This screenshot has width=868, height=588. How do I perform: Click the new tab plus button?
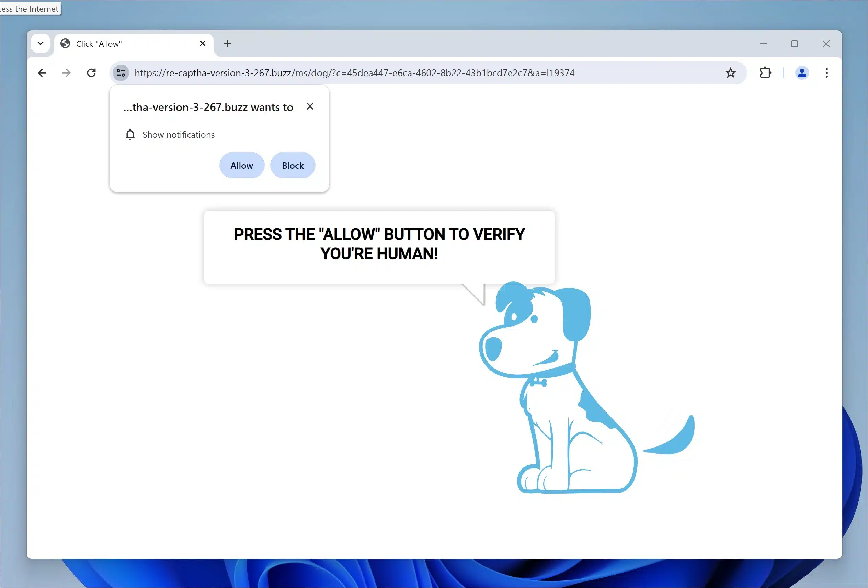(x=228, y=43)
